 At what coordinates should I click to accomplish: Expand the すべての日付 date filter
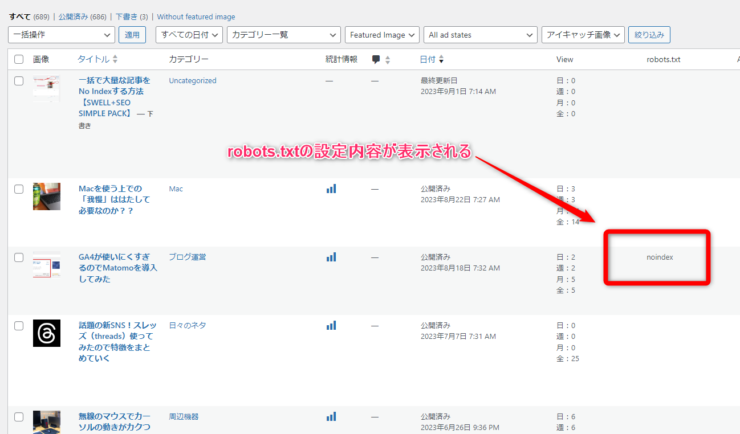(x=187, y=35)
